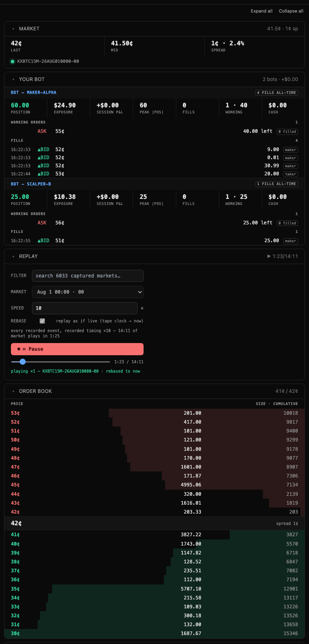Screen dimensions: 309x644
Task: Select the 39¢ bid row with size 1147.82
Action: click(x=154, y=553)
